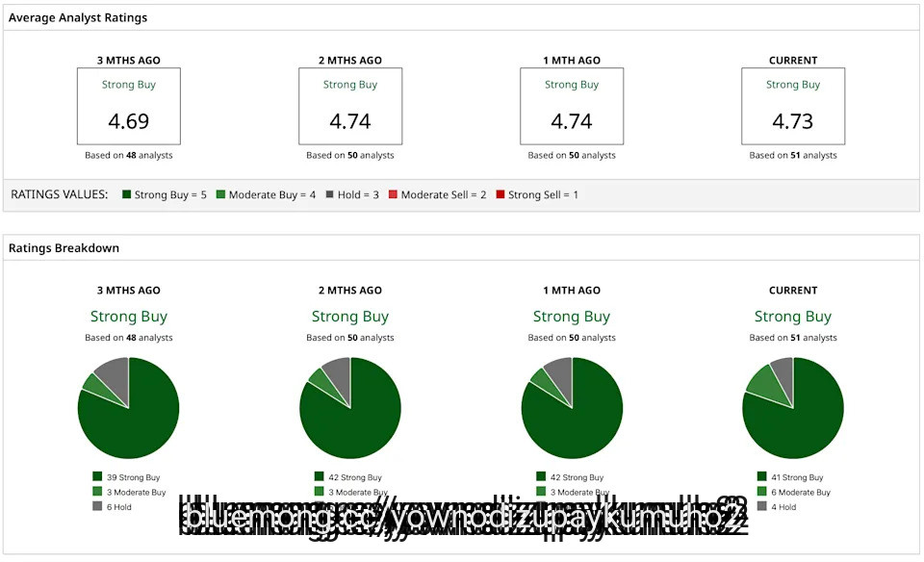Viewport: 924px width, 562px height.
Task: Click the light green Moderate Buy = 4 swatch
Action: [220, 194]
